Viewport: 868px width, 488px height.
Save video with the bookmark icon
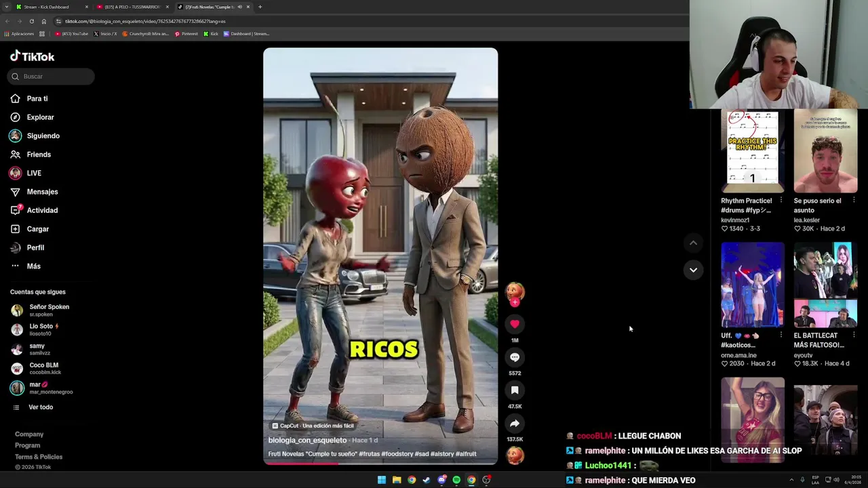[x=515, y=390]
